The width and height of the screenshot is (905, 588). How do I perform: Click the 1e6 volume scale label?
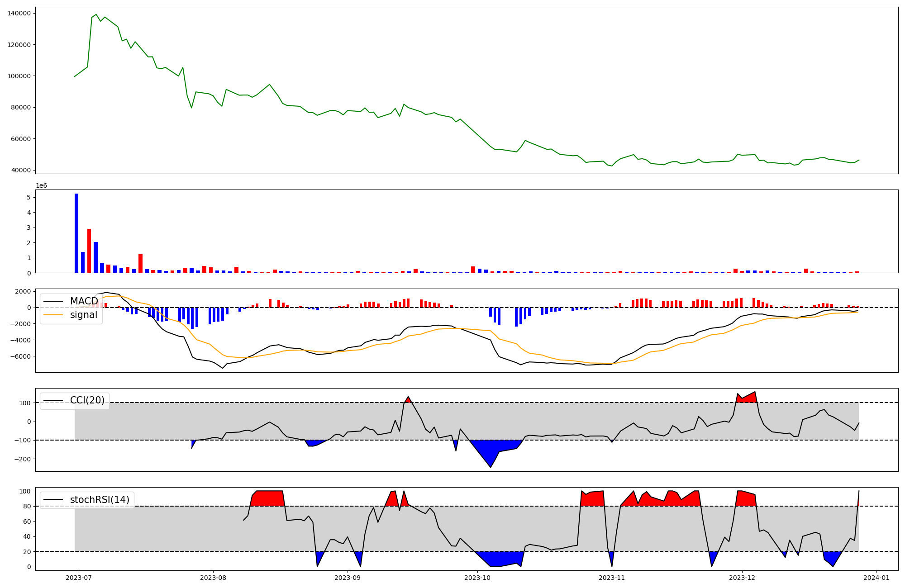coord(41,186)
